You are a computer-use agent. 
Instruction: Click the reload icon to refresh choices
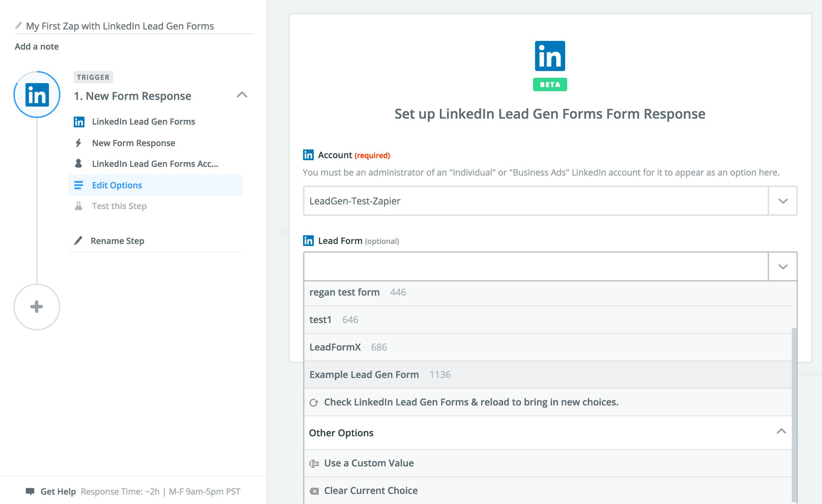tap(314, 402)
